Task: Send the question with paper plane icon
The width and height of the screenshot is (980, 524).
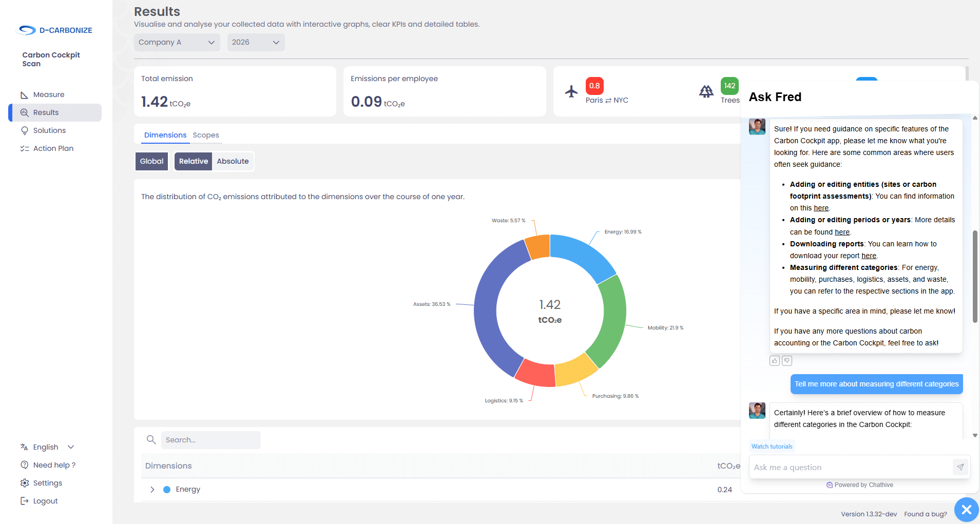Action: [x=960, y=467]
